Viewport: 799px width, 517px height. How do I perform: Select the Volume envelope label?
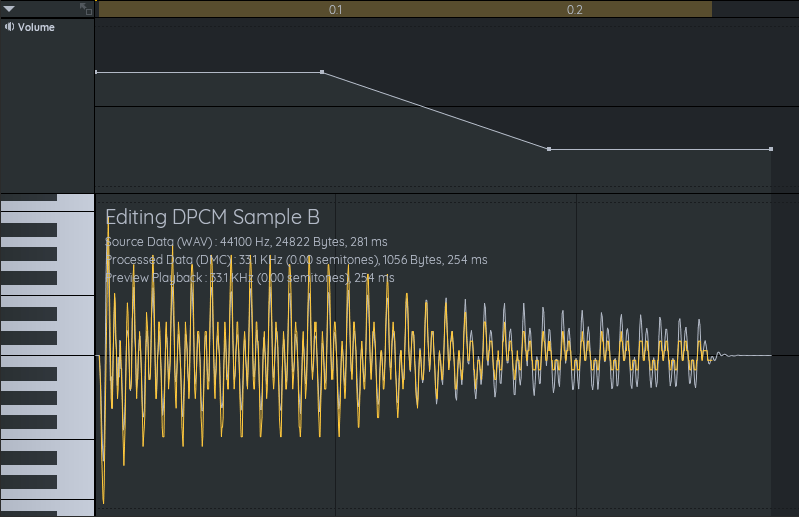pyautogui.click(x=36, y=28)
